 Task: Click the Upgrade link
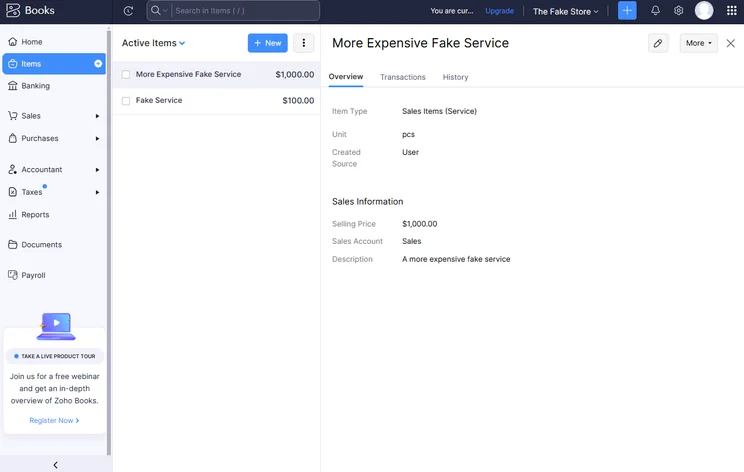pos(499,11)
